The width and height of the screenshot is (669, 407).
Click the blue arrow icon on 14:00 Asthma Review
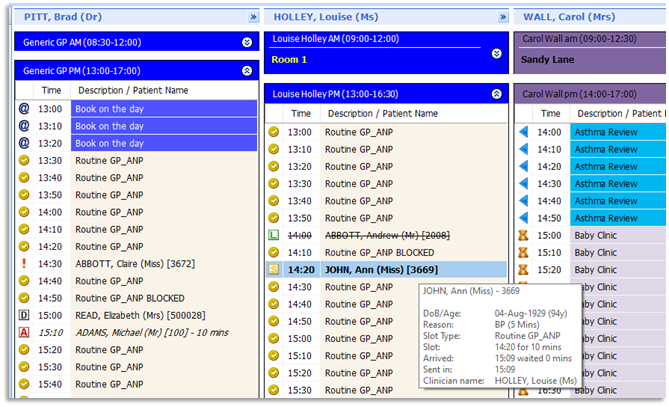coord(524,132)
